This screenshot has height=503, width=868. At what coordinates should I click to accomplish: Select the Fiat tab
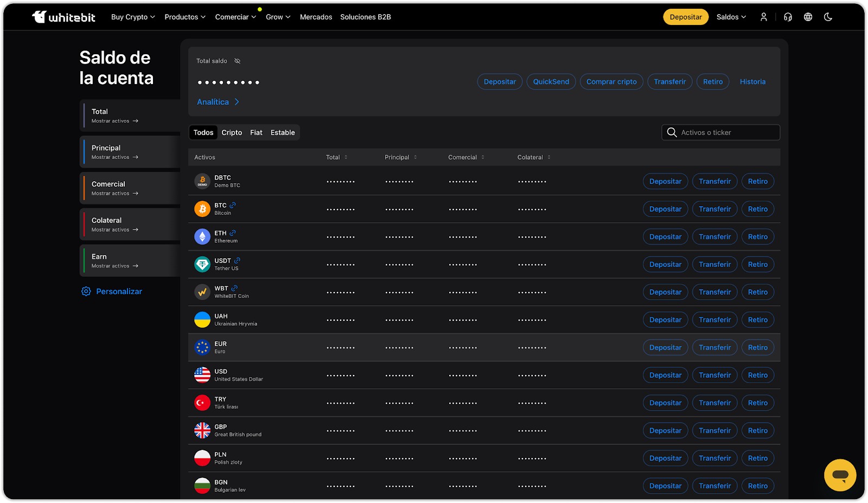click(x=256, y=132)
